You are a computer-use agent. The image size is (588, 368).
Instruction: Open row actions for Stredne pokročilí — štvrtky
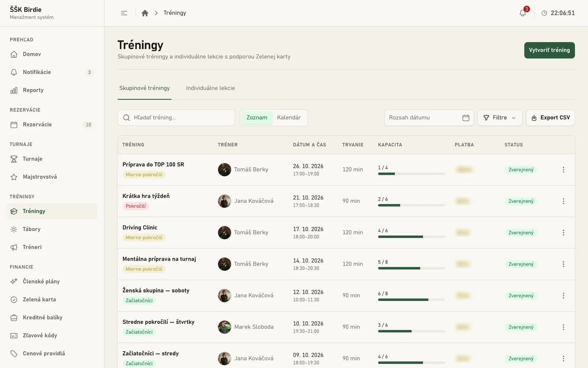563,327
